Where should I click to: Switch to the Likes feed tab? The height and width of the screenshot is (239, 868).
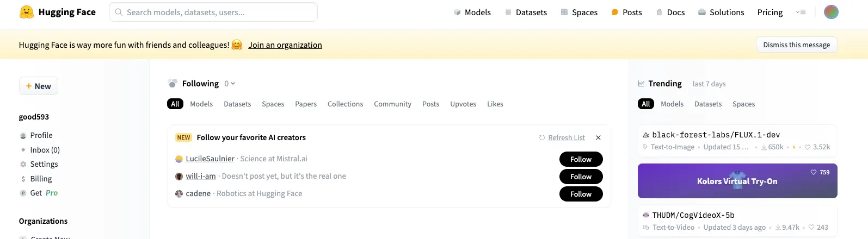tap(495, 104)
